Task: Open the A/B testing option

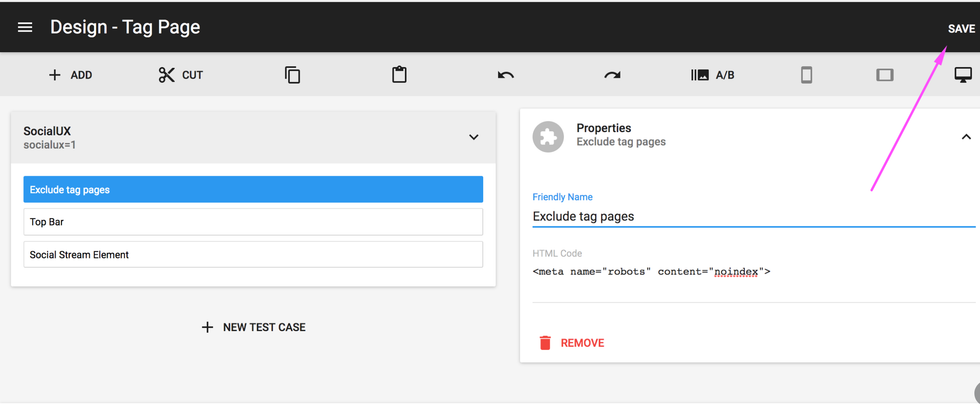Action: pyautogui.click(x=713, y=75)
